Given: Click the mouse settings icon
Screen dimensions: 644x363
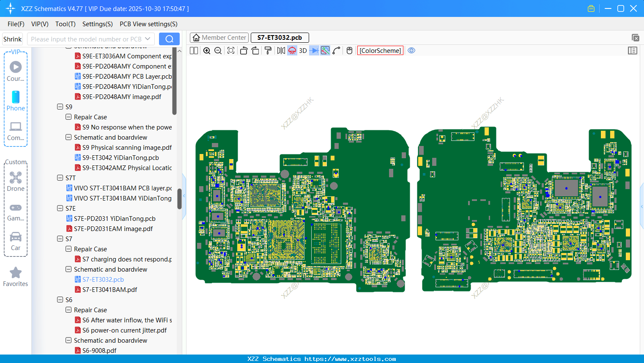Looking at the screenshot, I should [x=349, y=51].
